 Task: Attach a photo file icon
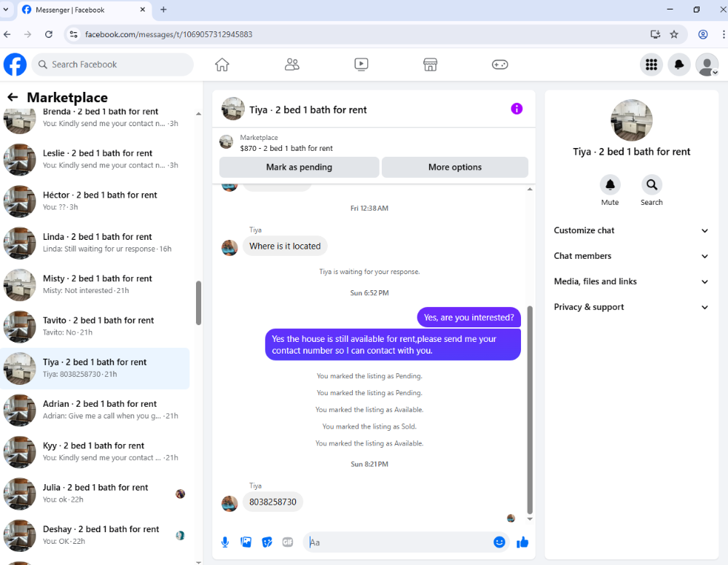(246, 542)
